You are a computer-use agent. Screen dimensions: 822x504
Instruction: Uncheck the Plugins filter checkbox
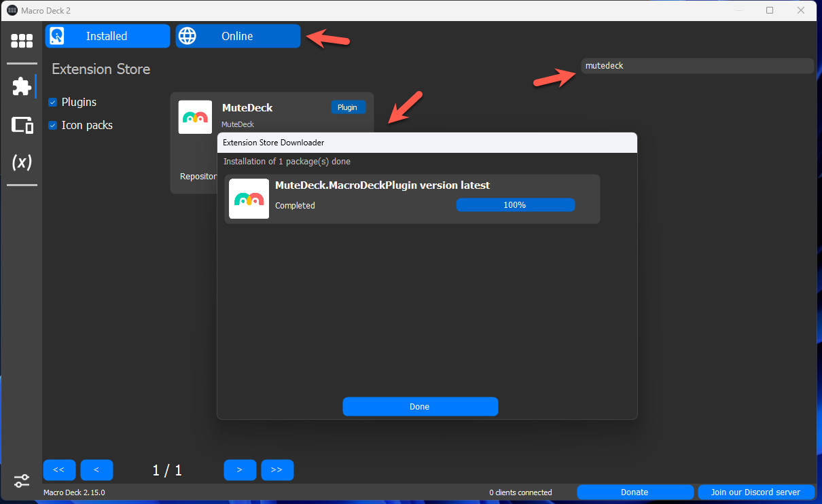coord(53,103)
